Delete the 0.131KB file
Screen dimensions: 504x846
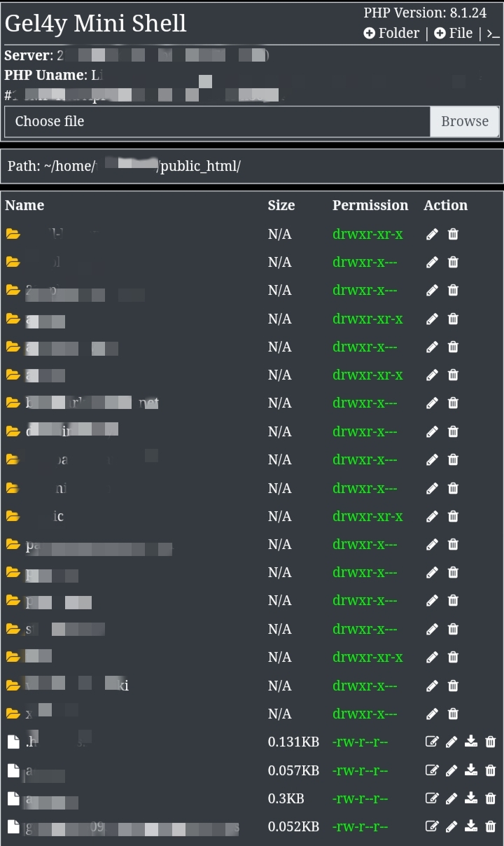coord(491,742)
